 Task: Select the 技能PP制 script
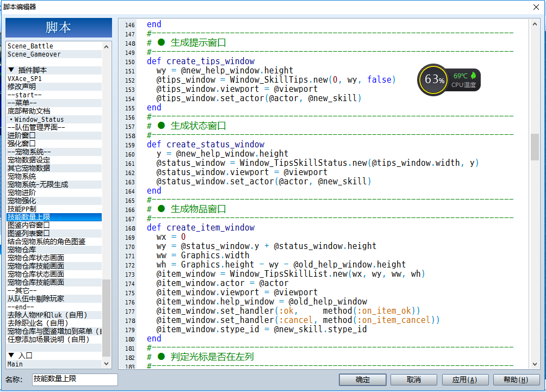click(22, 209)
